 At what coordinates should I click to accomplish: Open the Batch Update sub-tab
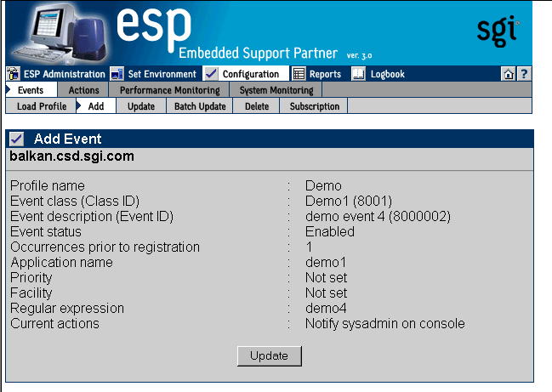click(200, 106)
